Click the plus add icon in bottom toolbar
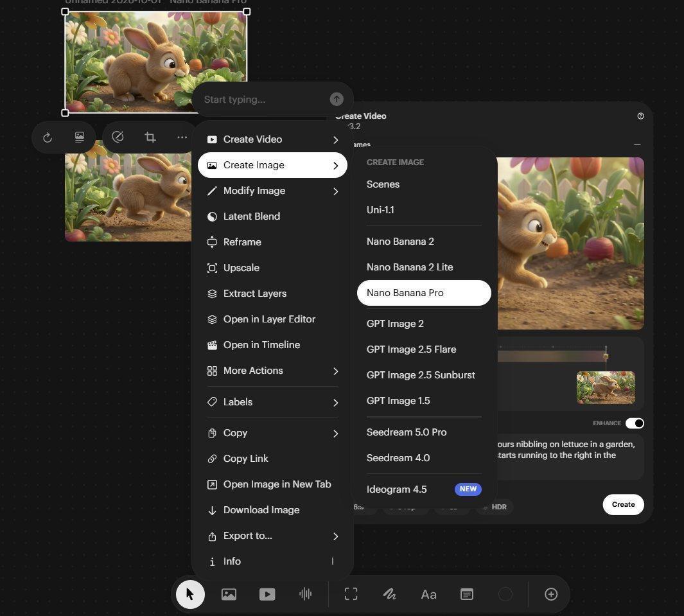The image size is (684, 616). 551,594
